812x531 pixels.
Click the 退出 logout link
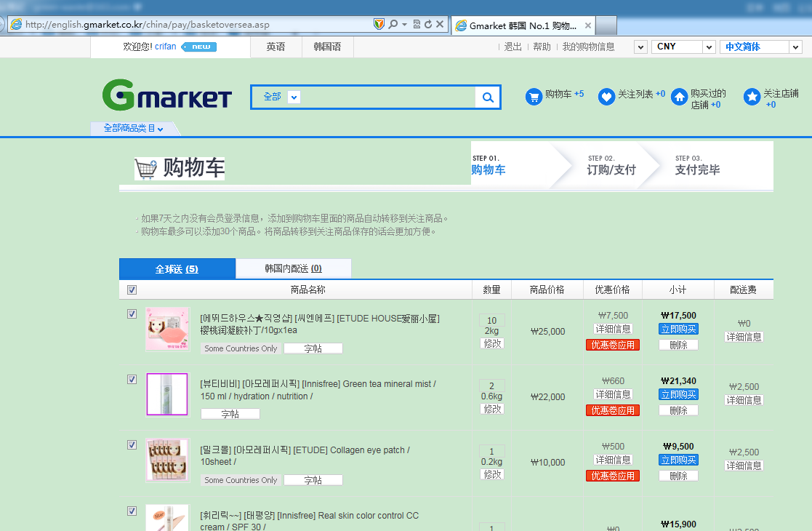pos(512,47)
